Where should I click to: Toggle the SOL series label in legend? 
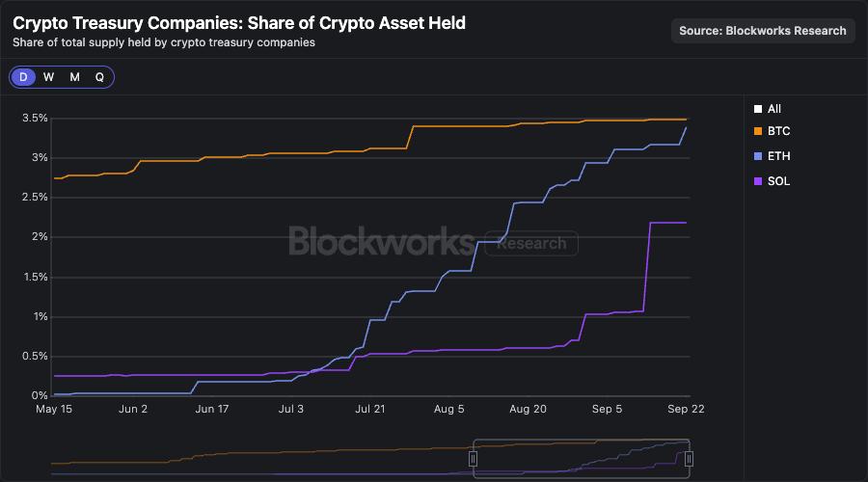pos(779,181)
